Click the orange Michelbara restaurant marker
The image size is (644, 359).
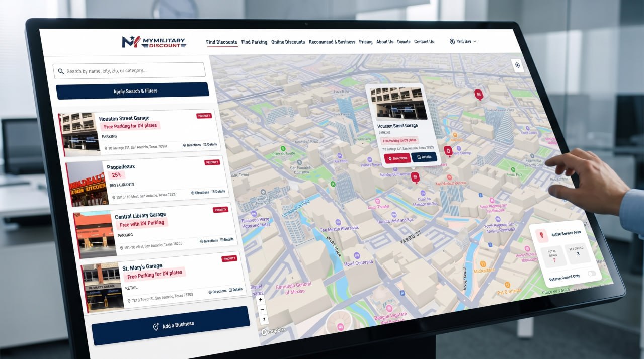(482, 264)
